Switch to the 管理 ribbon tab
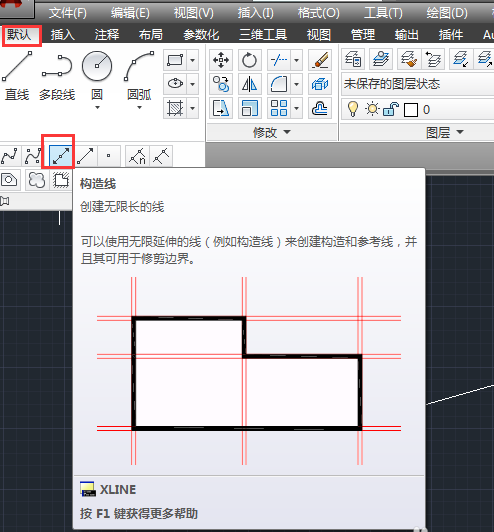This screenshot has width=494, height=532. point(363,35)
